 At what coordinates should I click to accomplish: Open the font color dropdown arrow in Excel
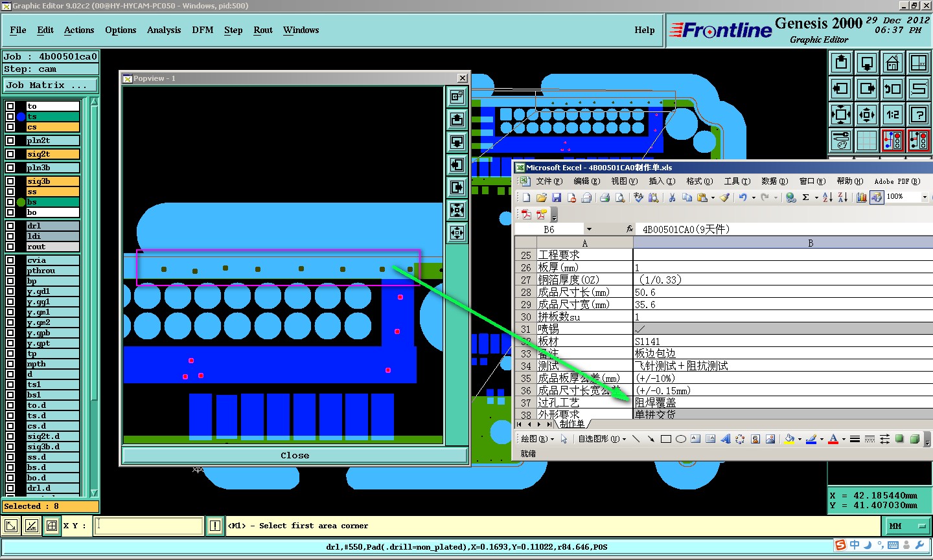click(x=844, y=439)
